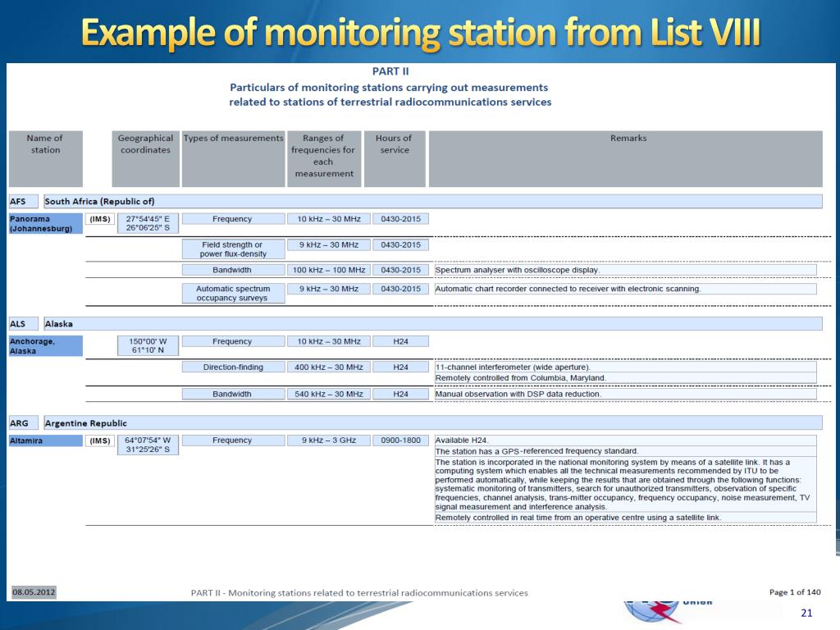
Task: Select 'Remotely controlled from Columbia, Maryland' remark
Action: point(625,377)
